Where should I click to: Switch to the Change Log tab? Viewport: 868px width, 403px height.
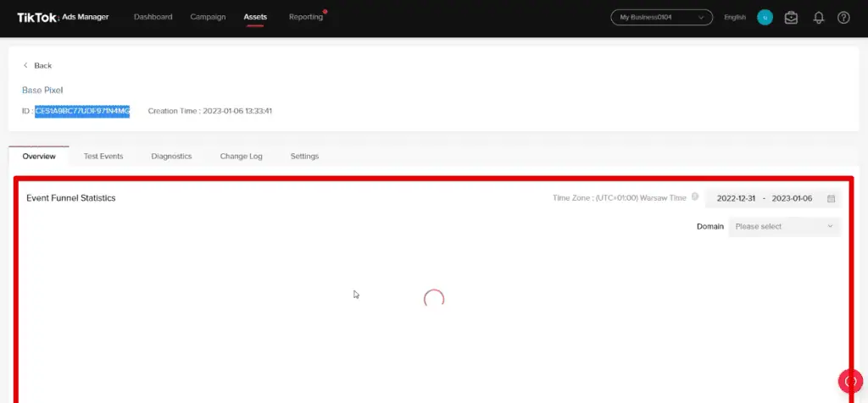pyautogui.click(x=242, y=157)
